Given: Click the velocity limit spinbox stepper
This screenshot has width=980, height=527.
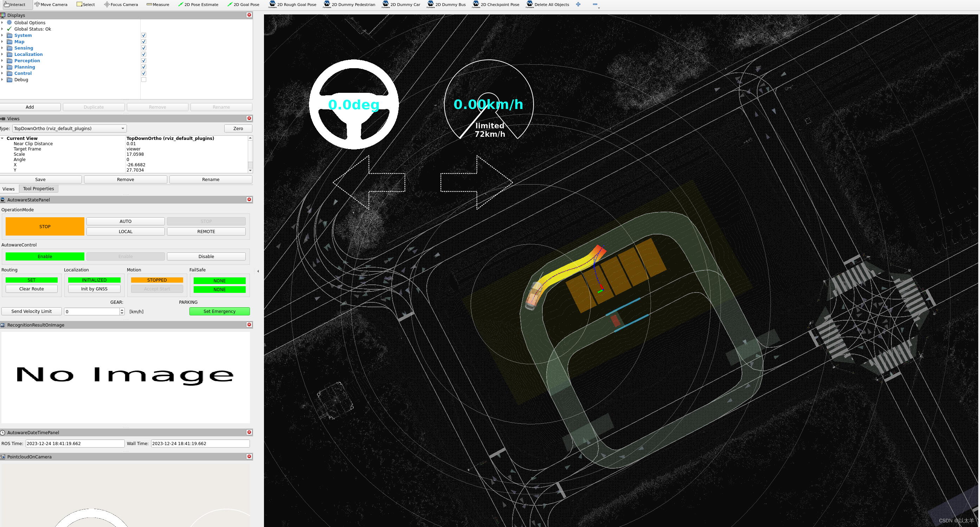Looking at the screenshot, I should 122,311.
